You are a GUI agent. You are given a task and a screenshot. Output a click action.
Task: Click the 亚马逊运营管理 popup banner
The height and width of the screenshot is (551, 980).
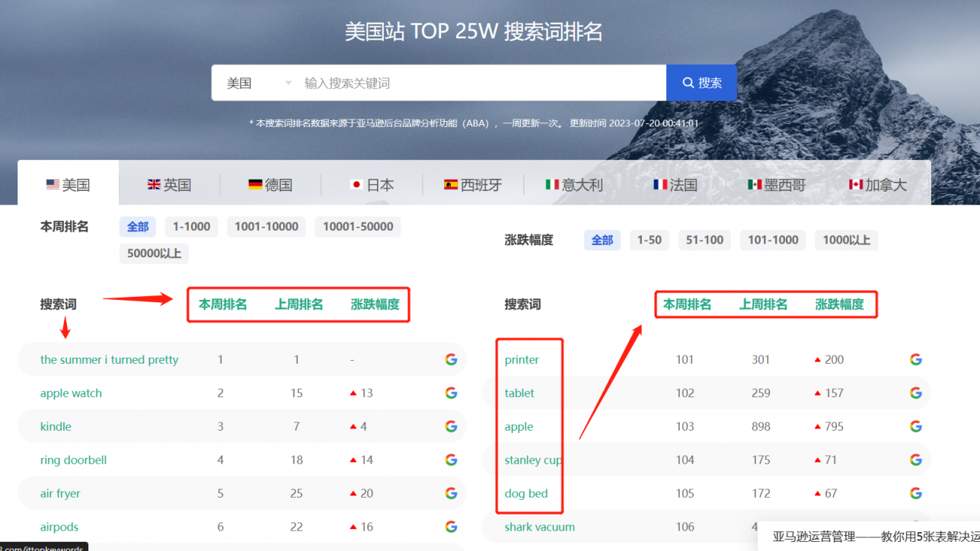(x=869, y=536)
